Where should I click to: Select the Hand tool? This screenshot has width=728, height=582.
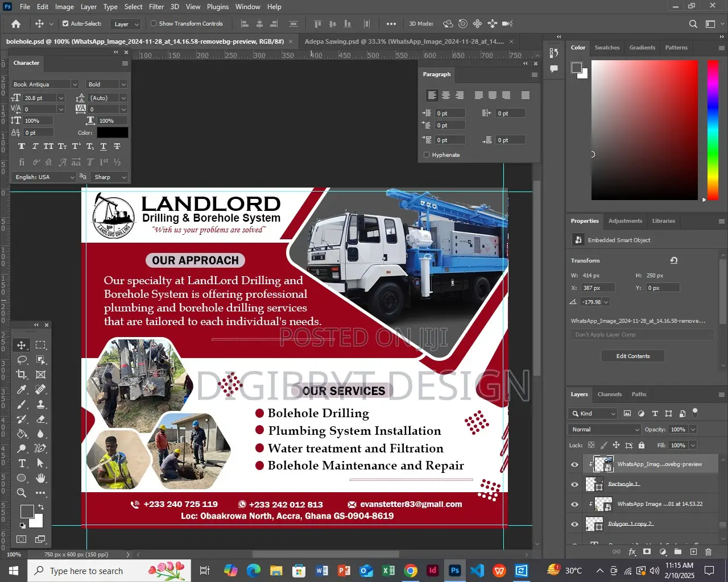pyautogui.click(x=40, y=478)
